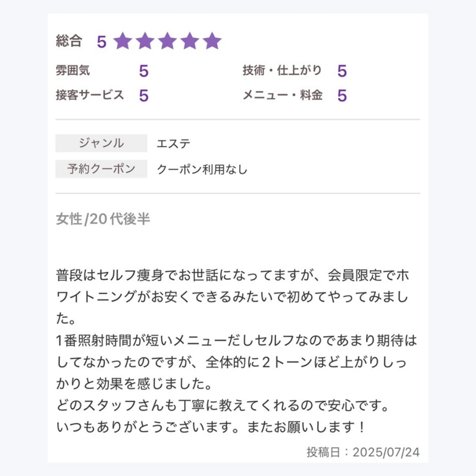Click the エステ genre value
This screenshot has width=476, height=476.
(x=173, y=144)
